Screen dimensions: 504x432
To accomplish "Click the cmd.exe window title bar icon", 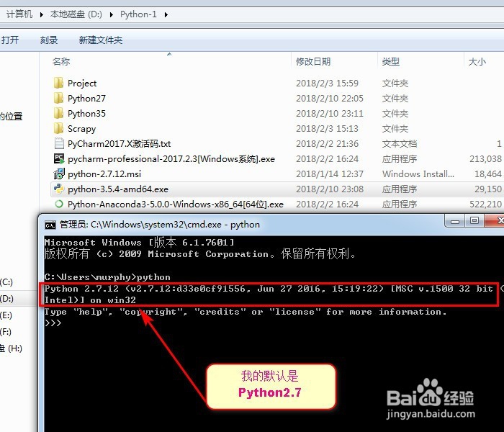I will click(50, 225).
